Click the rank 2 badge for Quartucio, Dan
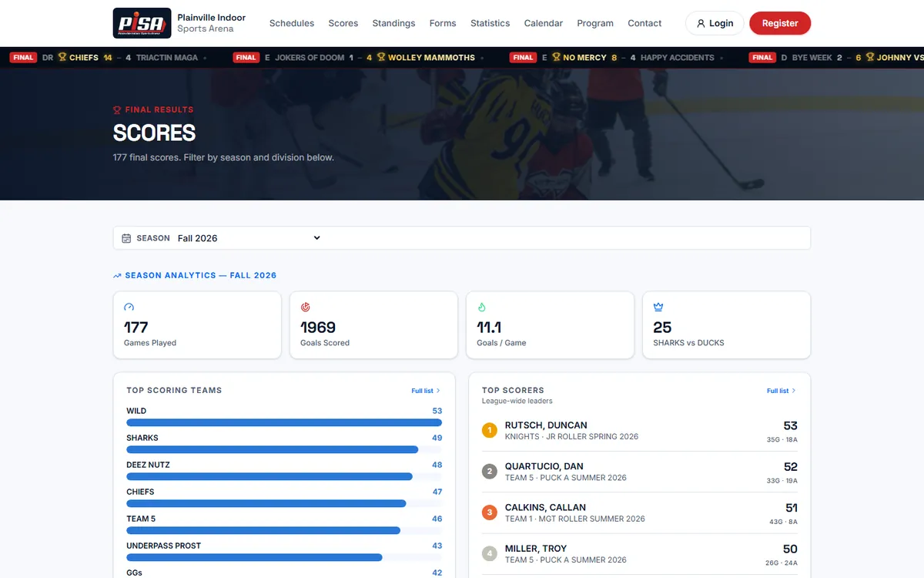 click(x=489, y=471)
